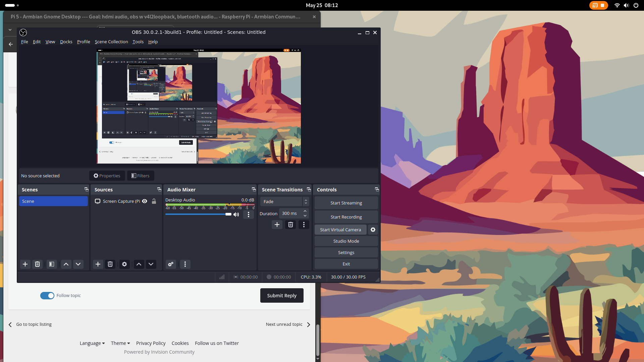
Task: Add a new scene with the plus icon
Action: (x=25, y=264)
